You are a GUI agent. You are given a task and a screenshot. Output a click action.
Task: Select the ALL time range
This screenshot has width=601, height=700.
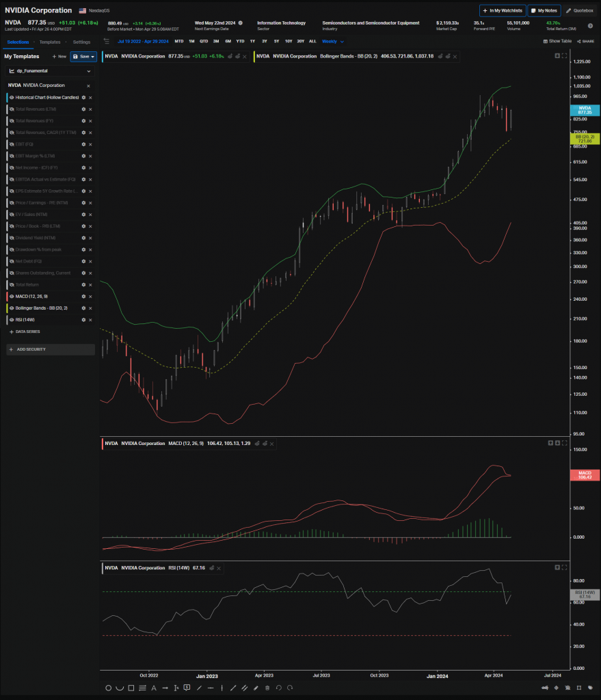[312, 42]
